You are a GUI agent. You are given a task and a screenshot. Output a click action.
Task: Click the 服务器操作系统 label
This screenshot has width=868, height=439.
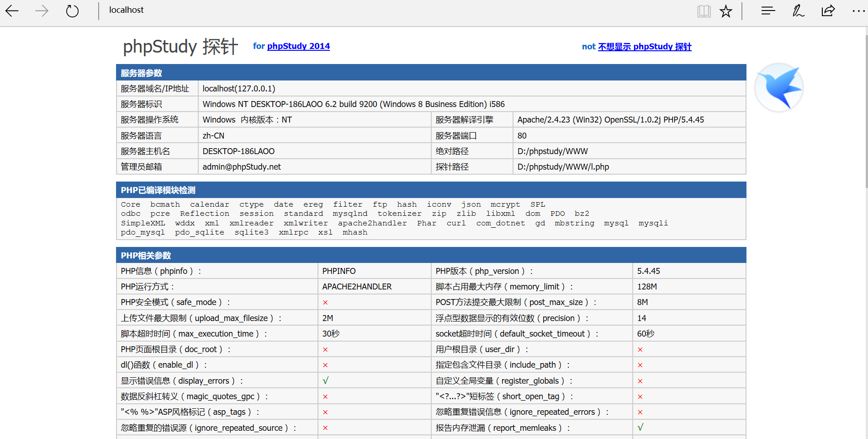pyautogui.click(x=149, y=120)
